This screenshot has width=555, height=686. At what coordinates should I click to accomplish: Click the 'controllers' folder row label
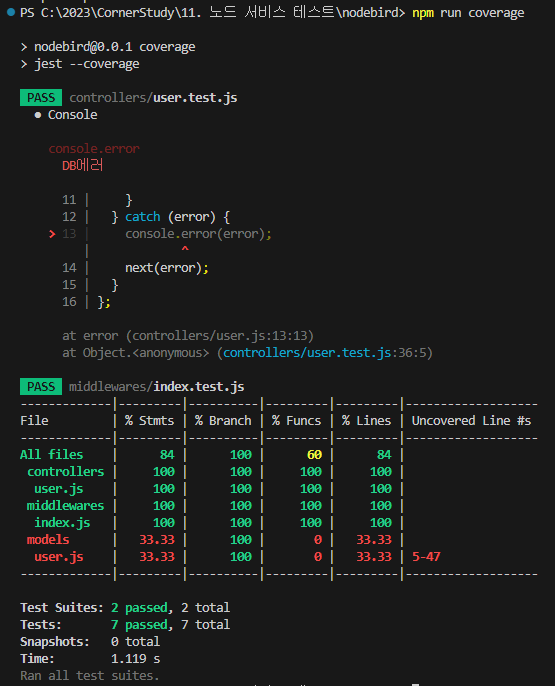[x=66, y=472]
